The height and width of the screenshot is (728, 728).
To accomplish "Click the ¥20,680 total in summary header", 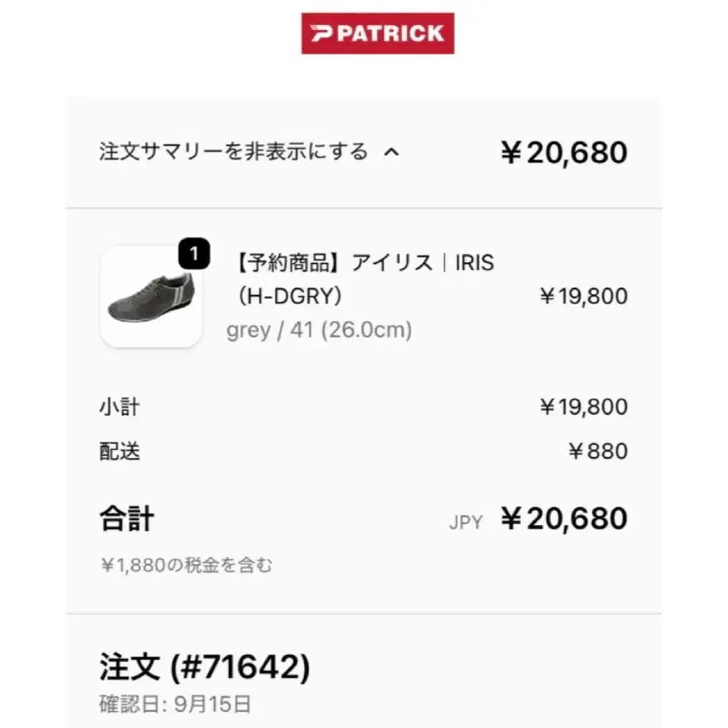I will pyautogui.click(x=564, y=152).
